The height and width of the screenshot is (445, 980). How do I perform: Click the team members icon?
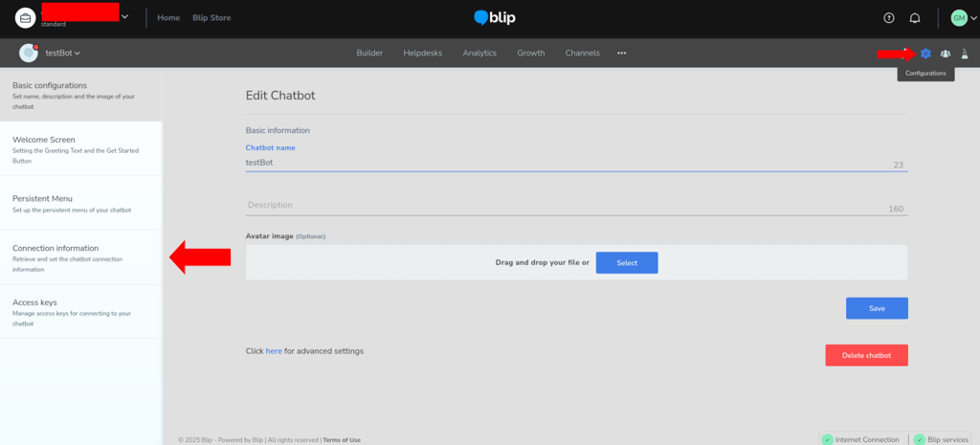[x=946, y=54]
